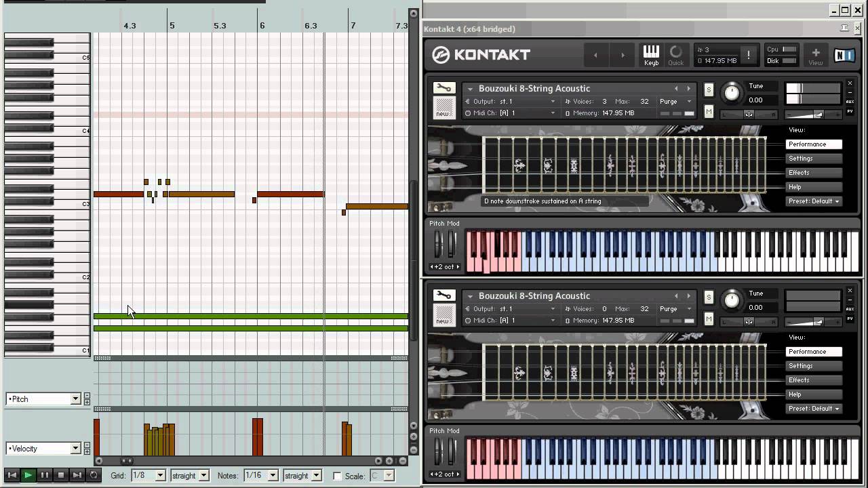Click the KONTAKT logo
This screenshot has width=868, height=488.
(481, 55)
